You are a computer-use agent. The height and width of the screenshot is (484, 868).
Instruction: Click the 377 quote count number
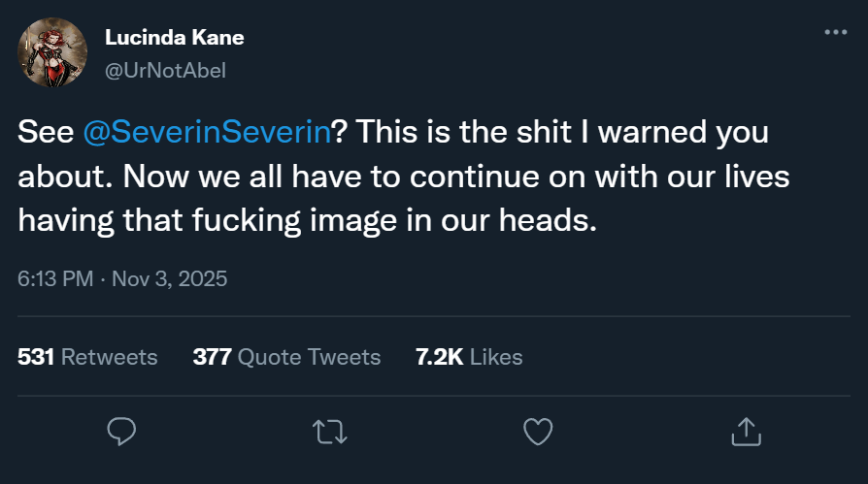click(x=212, y=357)
